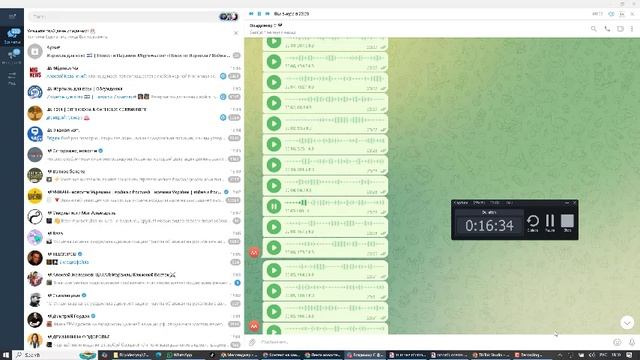The height and width of the screenshot is (360, 640).
Task: Open the contact name in chat header
Action: point(266,25)
